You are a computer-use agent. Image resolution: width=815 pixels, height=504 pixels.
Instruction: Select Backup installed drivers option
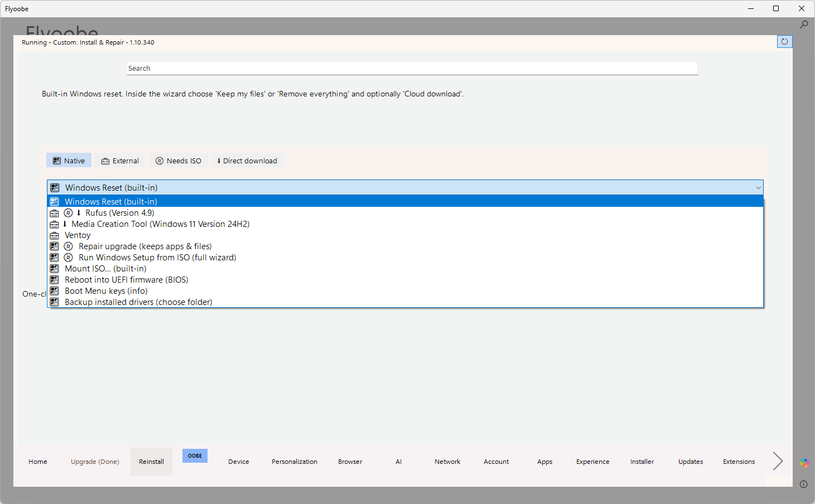pyautogui.click(x=406, y=302)
